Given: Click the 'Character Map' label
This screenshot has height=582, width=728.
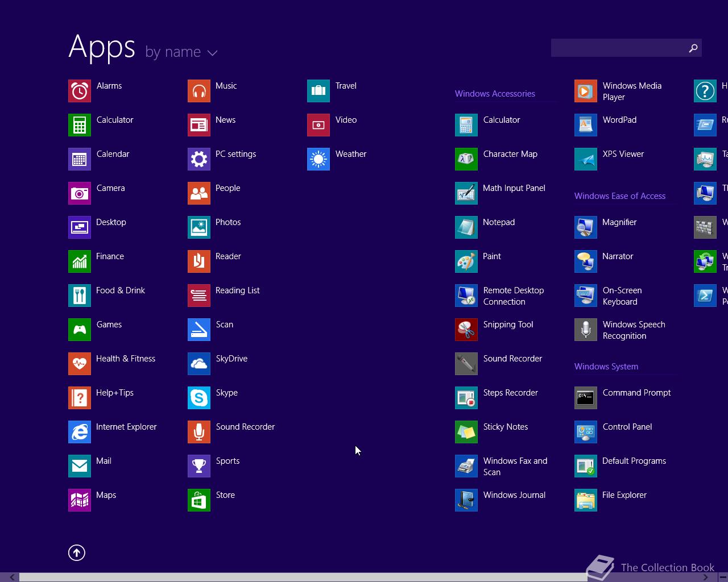Looking at the screenshot, I should (510, 154).
